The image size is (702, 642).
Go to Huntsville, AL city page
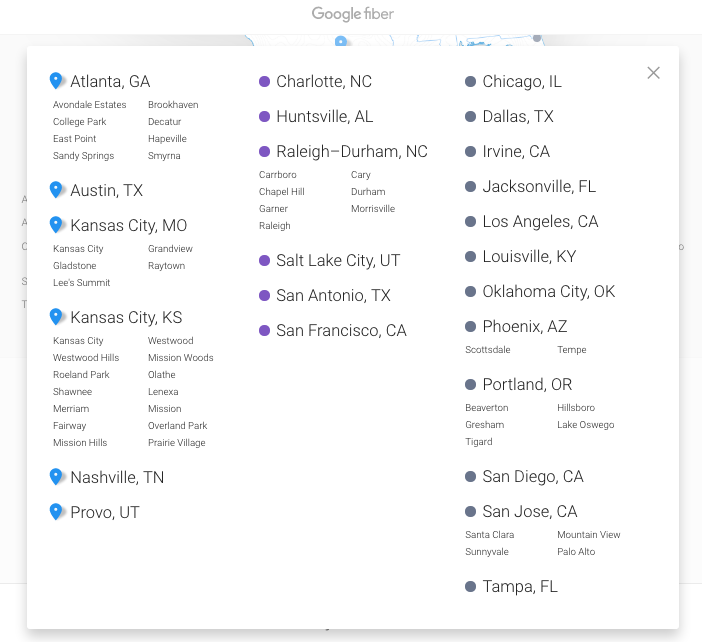coord(325,116)
